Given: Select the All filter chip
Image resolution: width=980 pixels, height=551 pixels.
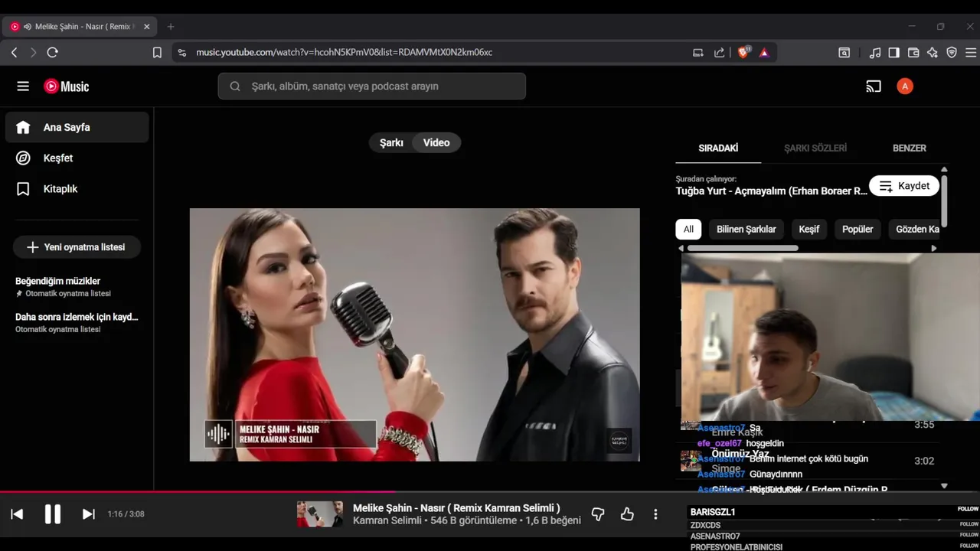Looking at the screenshot, I should pos(688,229).
